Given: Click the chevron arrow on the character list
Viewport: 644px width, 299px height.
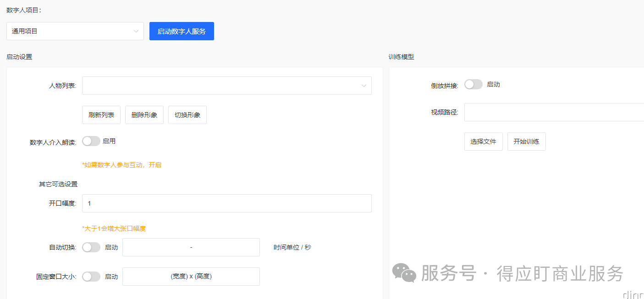Looking at the screenshot, I should [363, 85].
